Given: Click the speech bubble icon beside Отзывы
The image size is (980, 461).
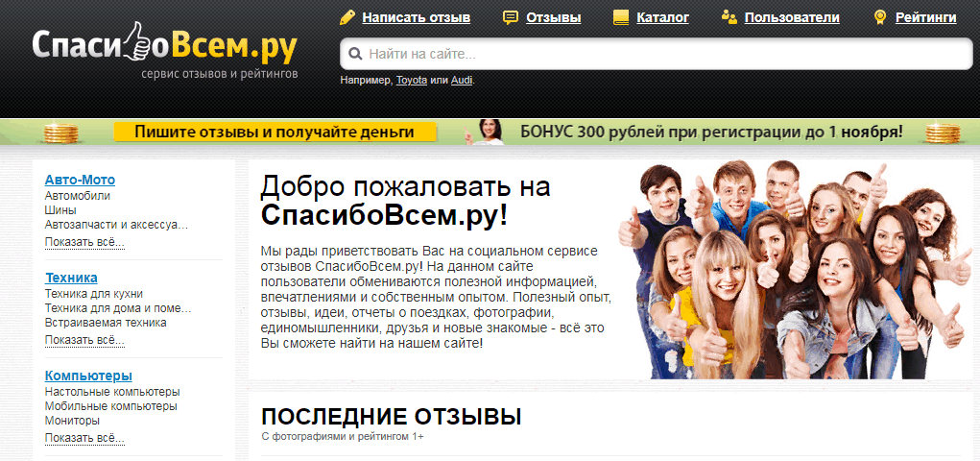Looking at the screenshot, I should 511,17.
